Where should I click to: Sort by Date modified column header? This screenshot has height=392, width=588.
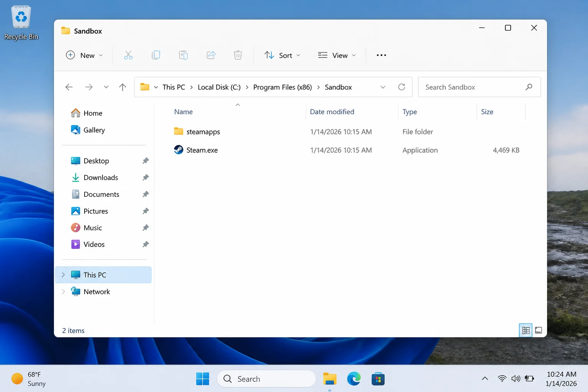point(332,112)
